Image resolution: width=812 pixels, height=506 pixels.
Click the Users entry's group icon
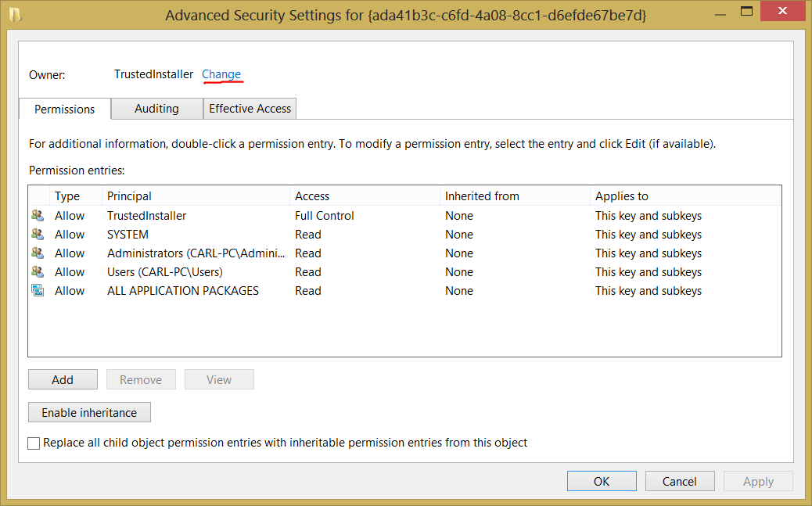(38, 271)
